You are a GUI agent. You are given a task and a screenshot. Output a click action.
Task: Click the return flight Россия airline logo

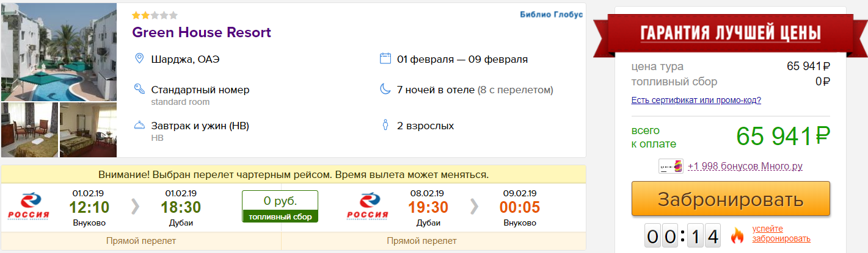(x=367, y=207)
